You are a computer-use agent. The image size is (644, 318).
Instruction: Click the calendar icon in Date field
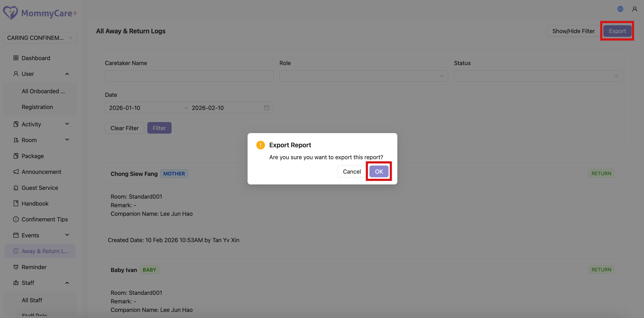coord(266,108)
